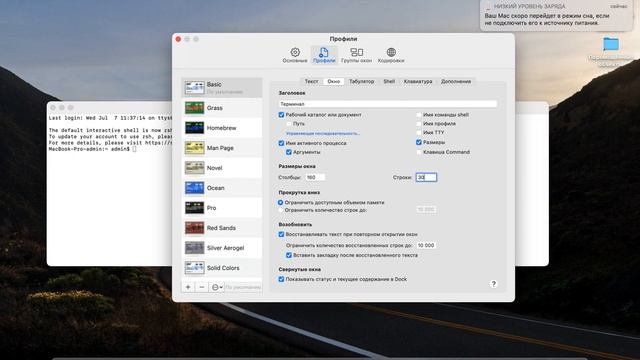Select Ограничить количество строк до option
The width and height of the screenshot is (640, 360).
point(280,210)
